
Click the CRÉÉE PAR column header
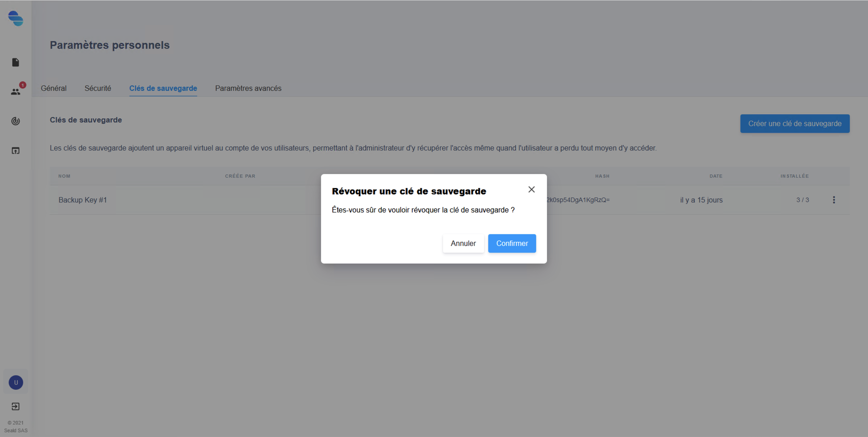coord(240,176)
